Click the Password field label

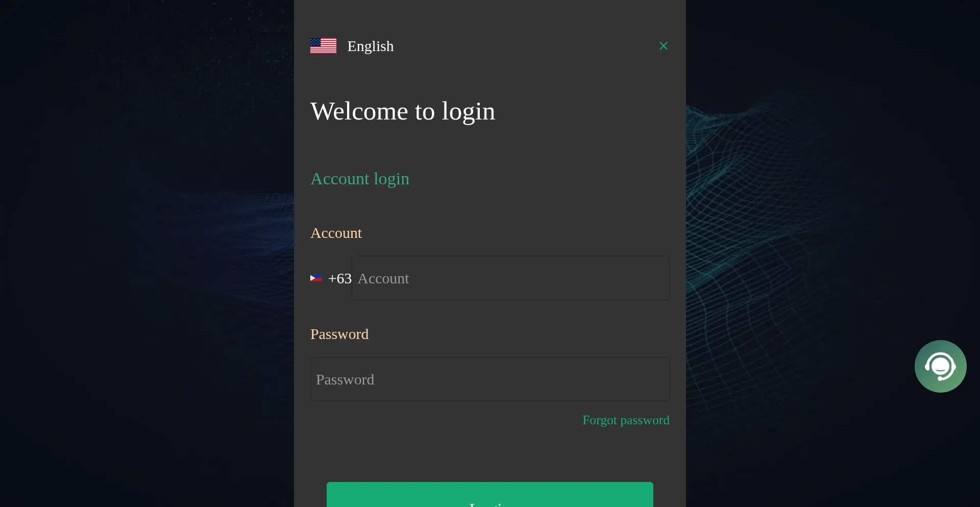339,334
